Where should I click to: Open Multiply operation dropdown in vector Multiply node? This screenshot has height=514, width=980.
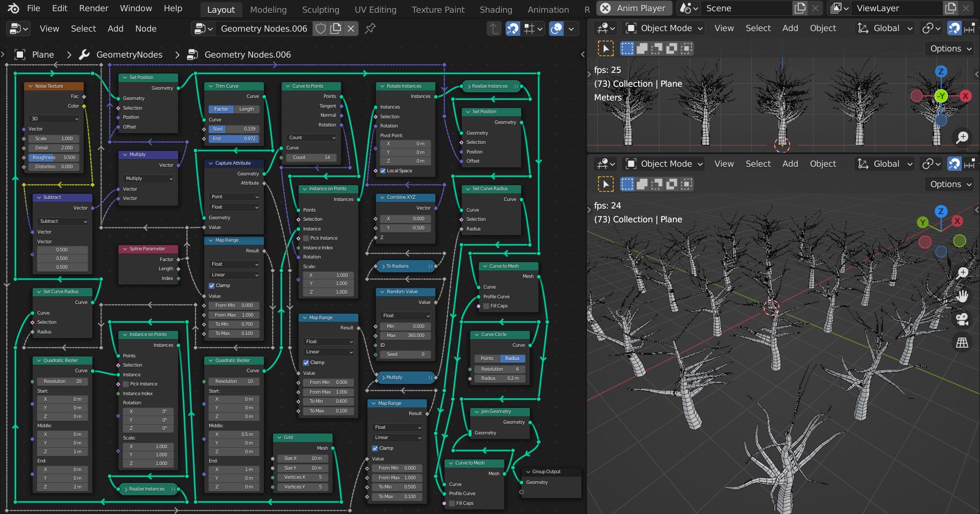(x=149, y=178)
